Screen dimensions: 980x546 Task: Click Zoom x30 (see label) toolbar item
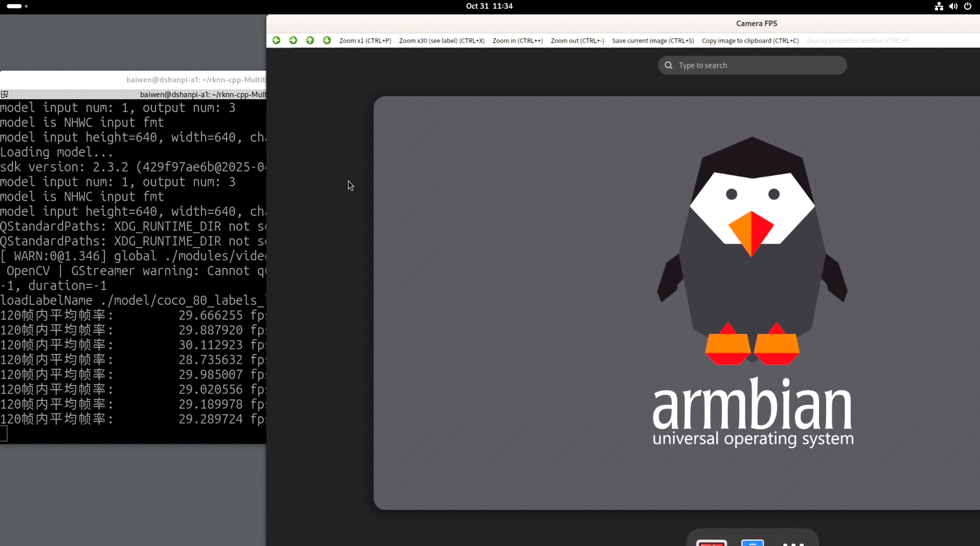point(442,41)
